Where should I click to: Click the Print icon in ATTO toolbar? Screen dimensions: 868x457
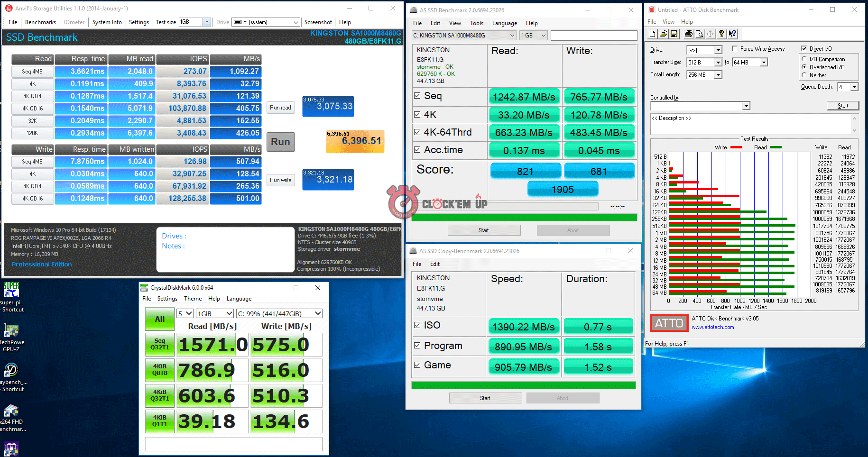coord(688,34)
